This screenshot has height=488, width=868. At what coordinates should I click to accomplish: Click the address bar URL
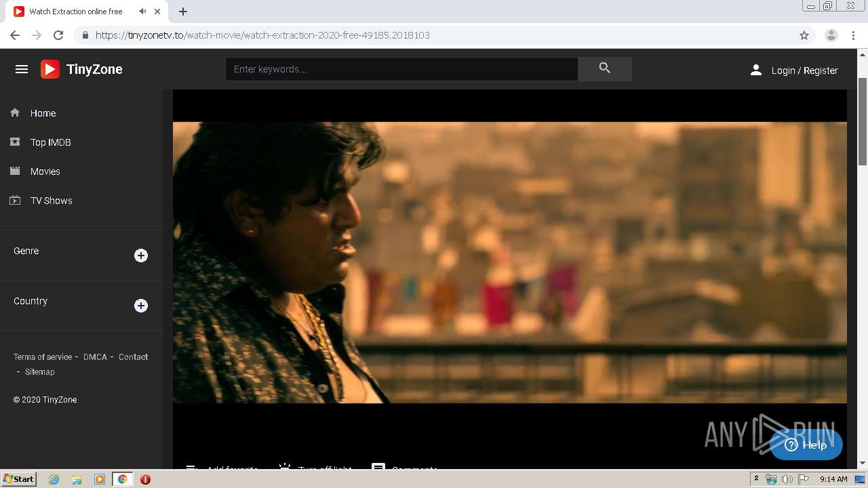(262, 35)
